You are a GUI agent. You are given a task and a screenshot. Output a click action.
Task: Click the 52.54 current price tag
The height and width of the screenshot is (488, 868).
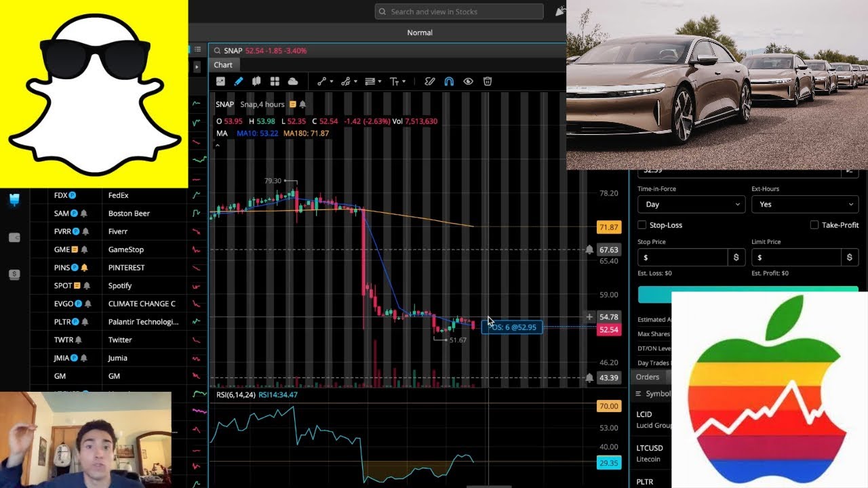608,329
